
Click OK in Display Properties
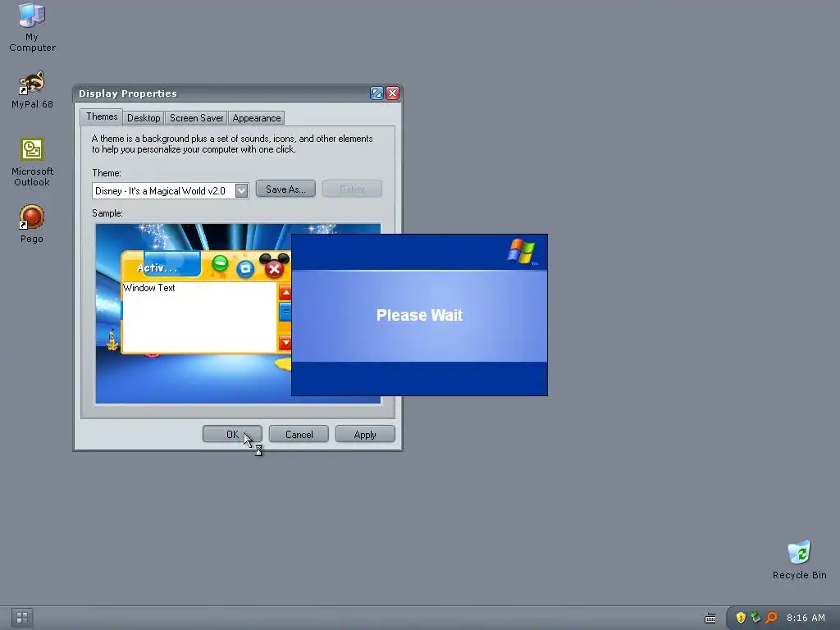232,435
